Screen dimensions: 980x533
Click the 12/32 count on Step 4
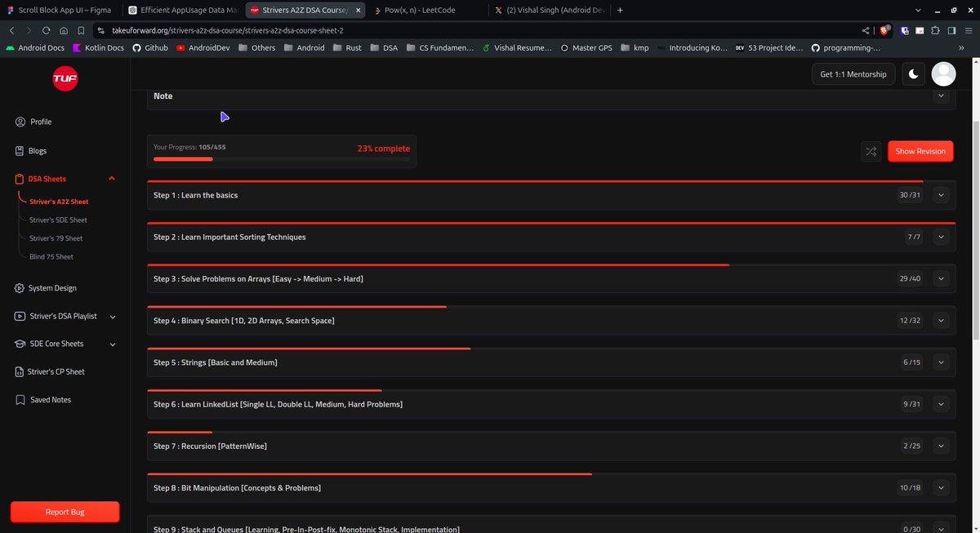tap(910, 321)
